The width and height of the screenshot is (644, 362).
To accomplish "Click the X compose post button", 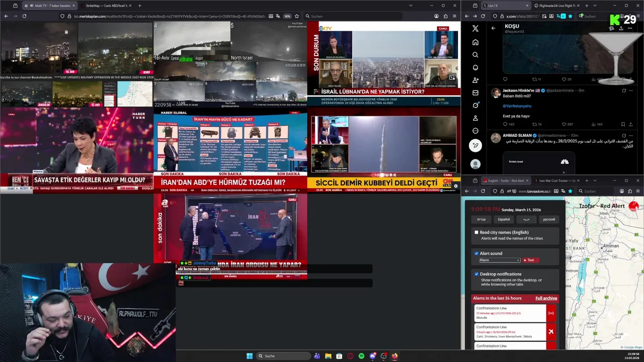I will [475, 146].
